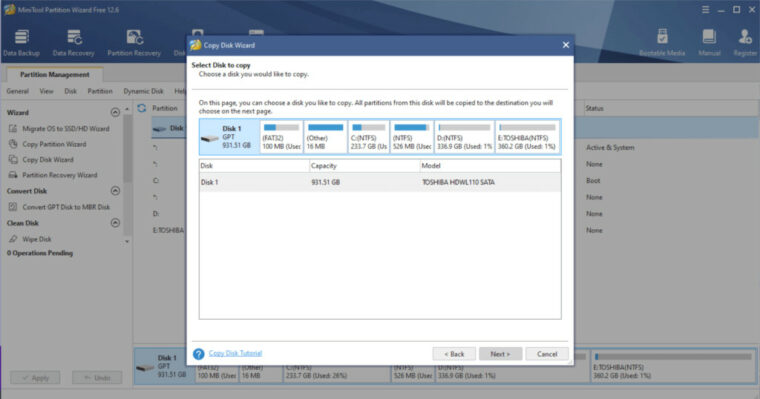Click the Bootable Media icon
The width and height of the screenshot is (760, 399).
click(x=662, y=43)
